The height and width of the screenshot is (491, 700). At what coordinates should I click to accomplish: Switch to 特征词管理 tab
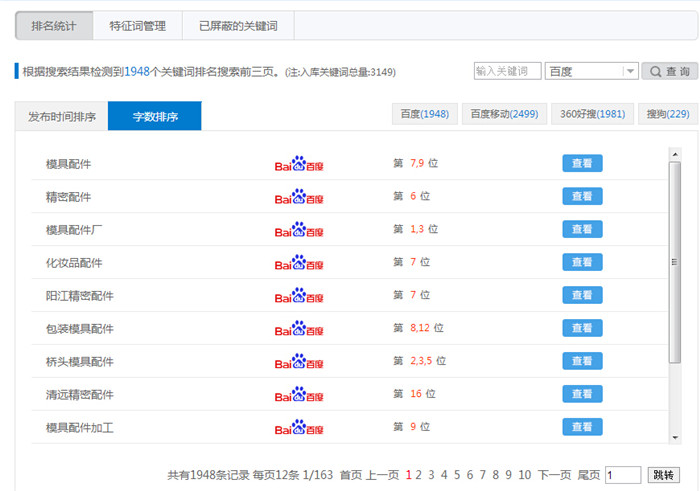click(138, 26)
